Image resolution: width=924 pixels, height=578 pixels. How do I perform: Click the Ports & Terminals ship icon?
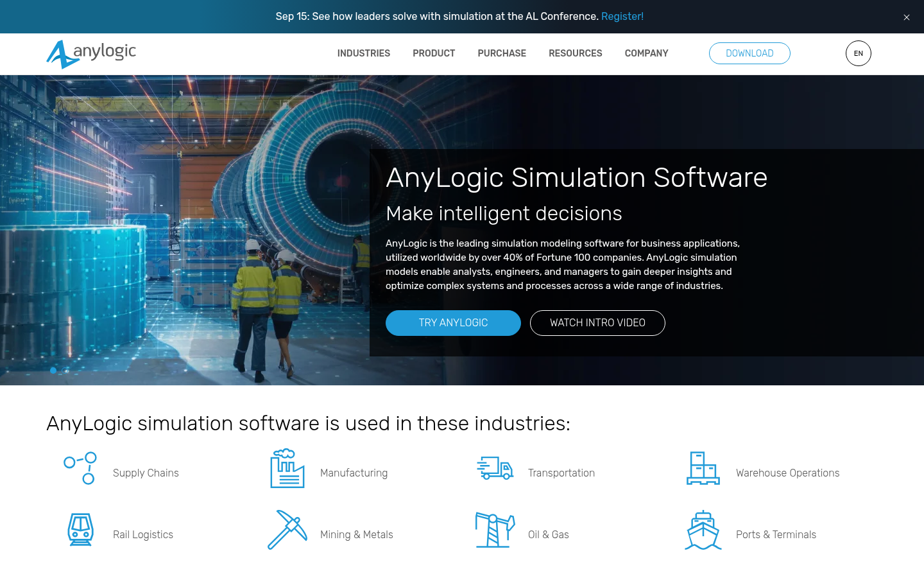pos(703,530)
